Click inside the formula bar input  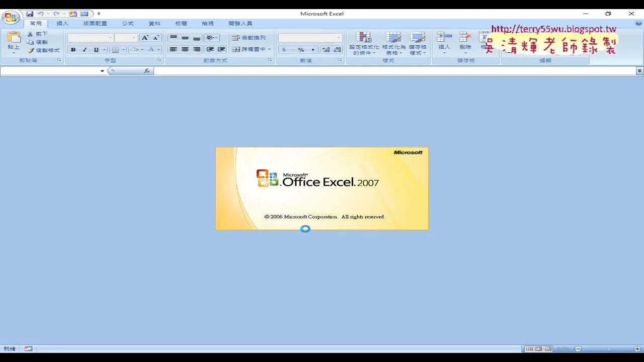click(x=394, y=71)
